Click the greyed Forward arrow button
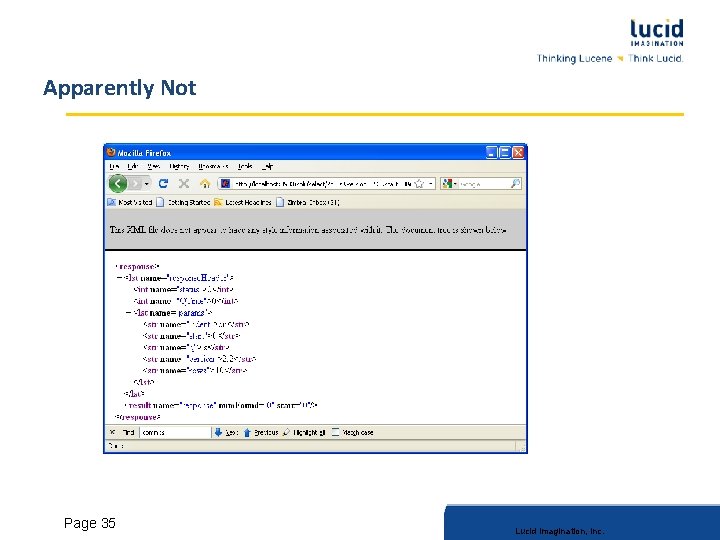Screen dimensions: 720x540 [135, 184]
